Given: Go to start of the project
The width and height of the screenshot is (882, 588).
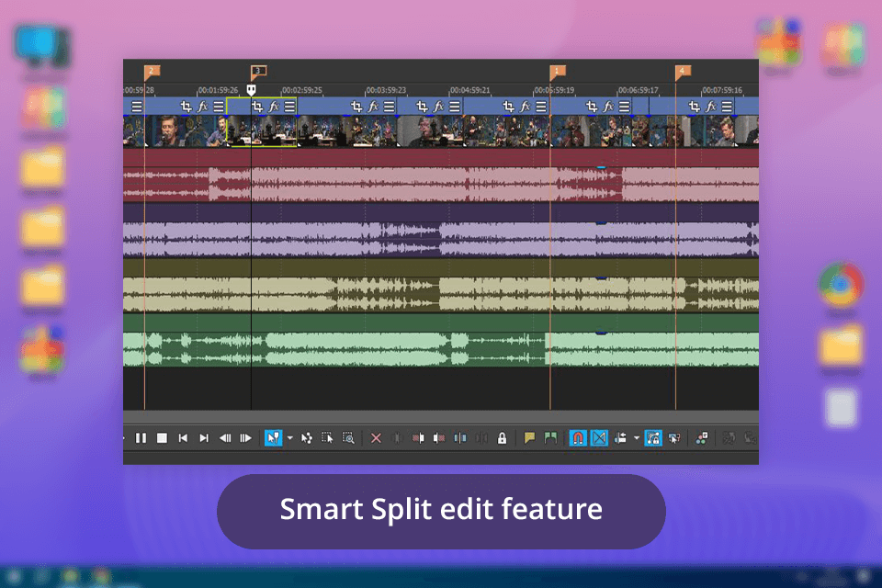Looking at the screenshot, I should [183, 437].
